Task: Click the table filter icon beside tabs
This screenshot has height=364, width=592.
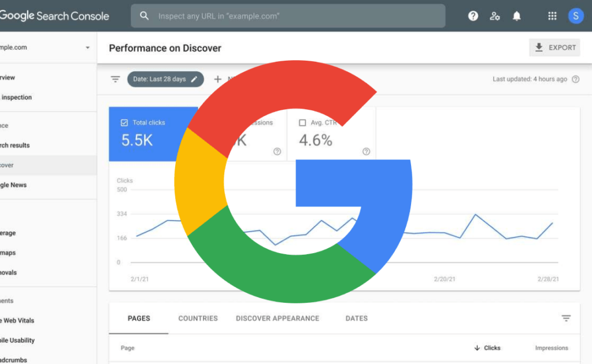Action: coord(566,318)
